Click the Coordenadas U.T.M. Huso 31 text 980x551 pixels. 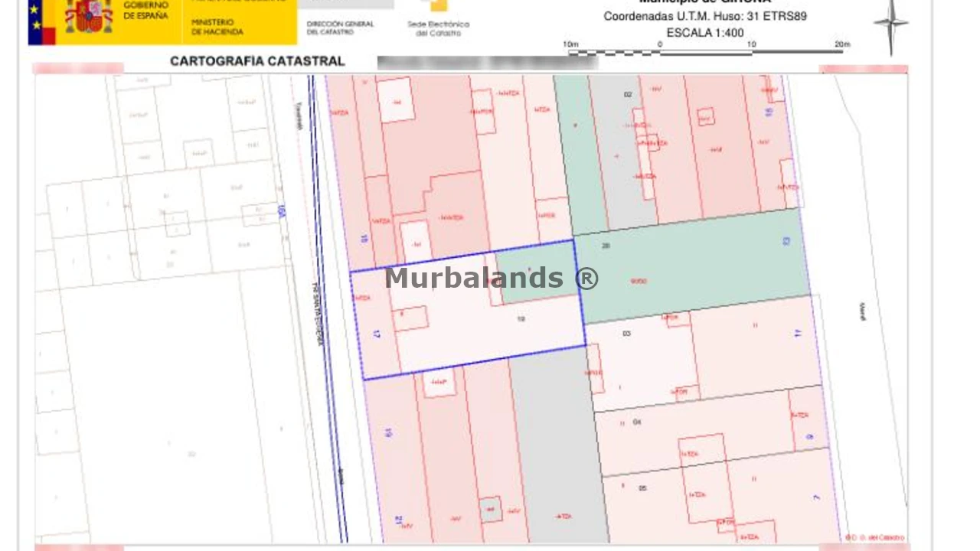(705, 16)
